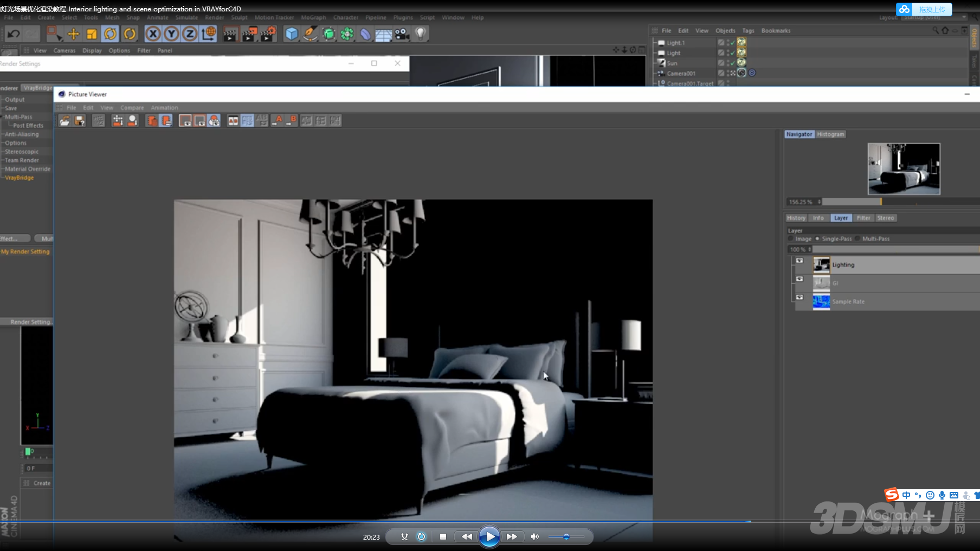Hide the GI layer eye
980x551 pixels.
pyautogui.click(x=800, y=279)
